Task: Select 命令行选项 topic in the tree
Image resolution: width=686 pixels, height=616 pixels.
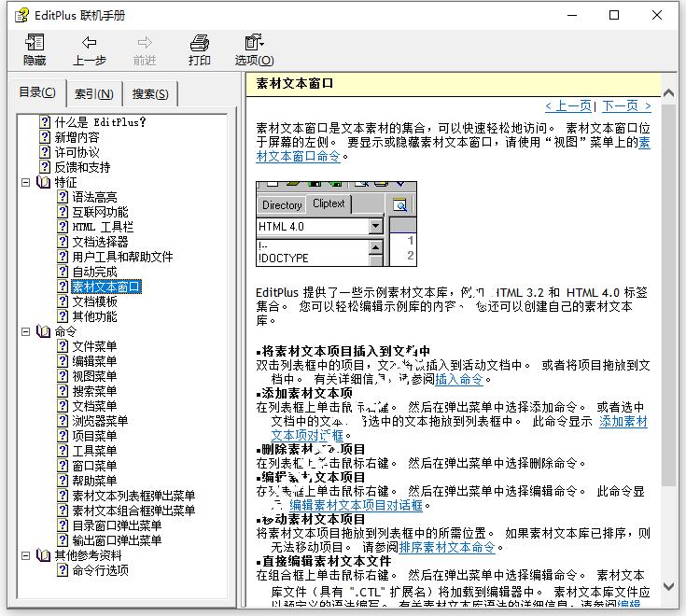Action: click(101, 570)
